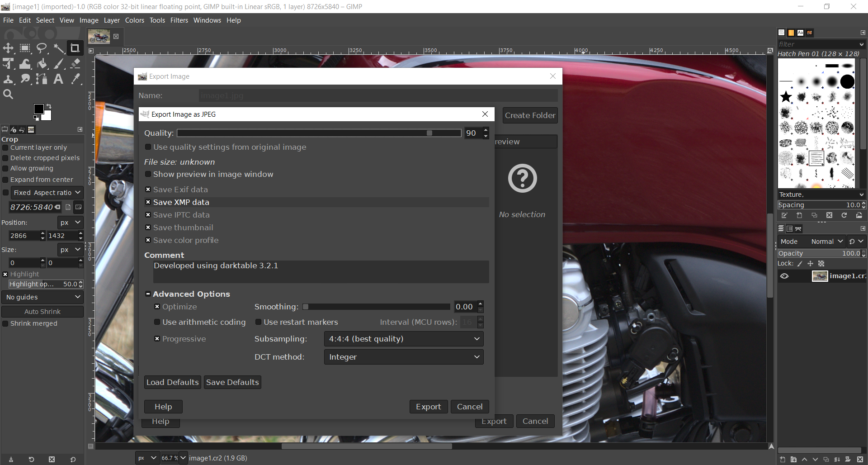Select the Crop tool
Viewport: 868px width, 465px height.
tap(75, 48)
